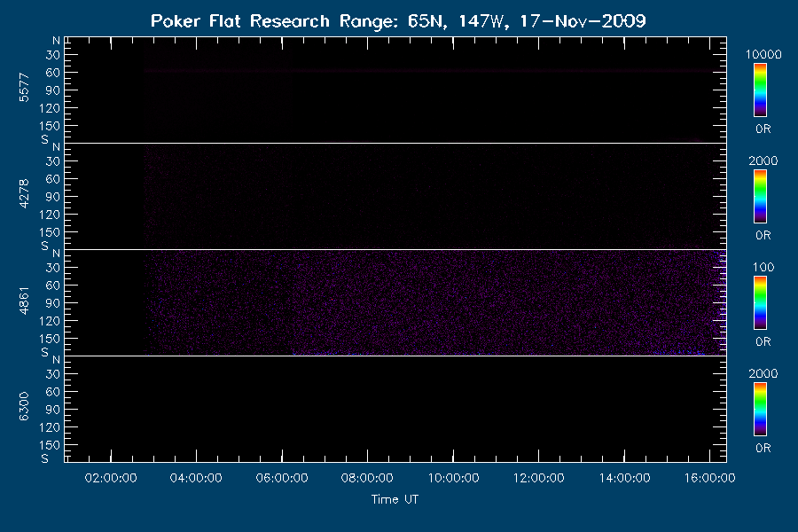798x532 pixels.
Task: Select the 4278 panel wavelength label
Action: point(24,194)
